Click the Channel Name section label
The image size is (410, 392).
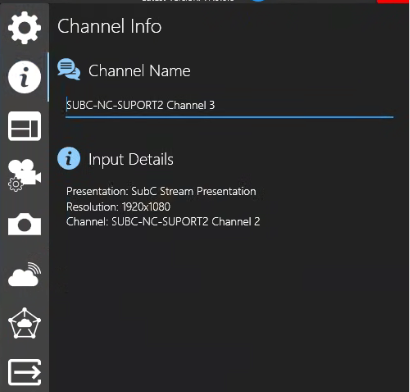[x=139, y=71]
